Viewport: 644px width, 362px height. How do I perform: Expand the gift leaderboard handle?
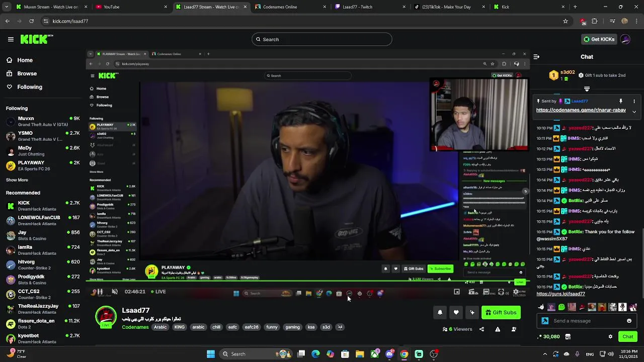[x=587, y=89]
